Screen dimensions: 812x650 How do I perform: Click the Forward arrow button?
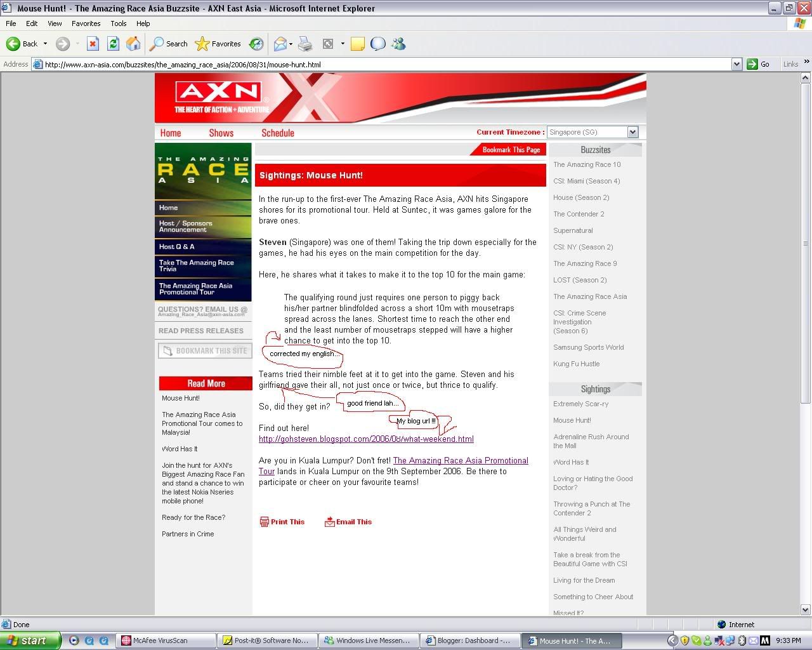pyautogui.click(x=62, y=44)
